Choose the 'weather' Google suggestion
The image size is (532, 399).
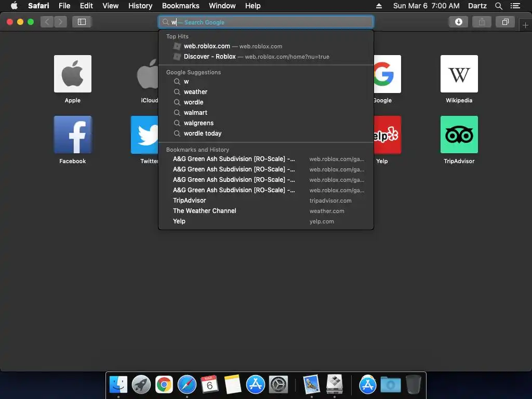tap(266, 92)
